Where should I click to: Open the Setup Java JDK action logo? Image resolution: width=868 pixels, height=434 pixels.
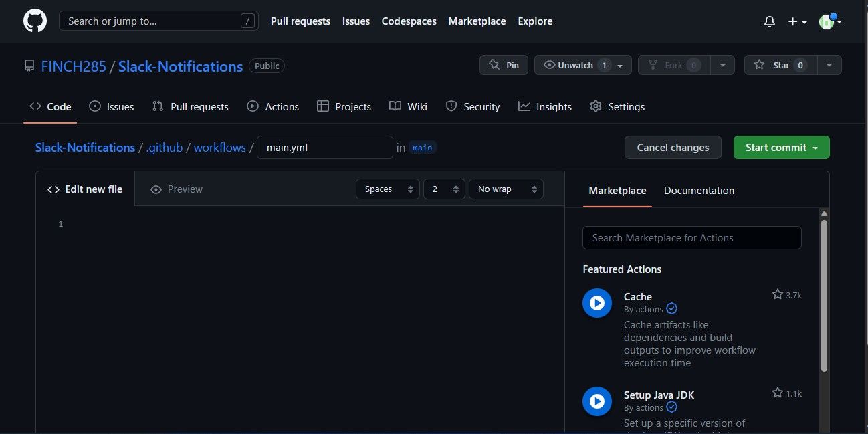pyautogui.click(x=596, y=401)
